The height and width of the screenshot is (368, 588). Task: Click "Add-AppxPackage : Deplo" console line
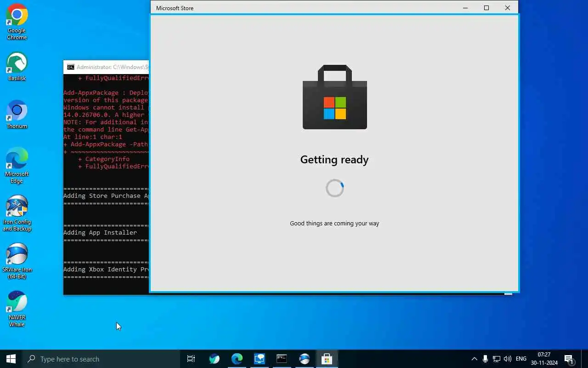point(106,92)
